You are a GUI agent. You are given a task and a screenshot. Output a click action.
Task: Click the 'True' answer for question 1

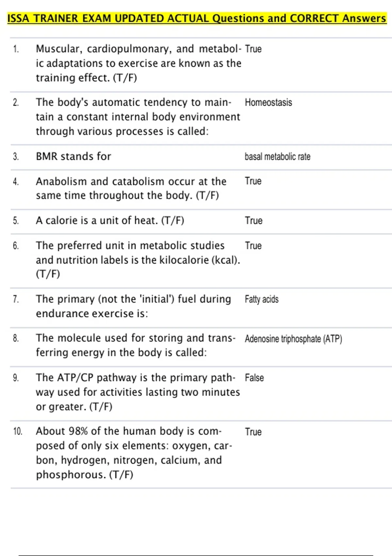tap(253, 49)
